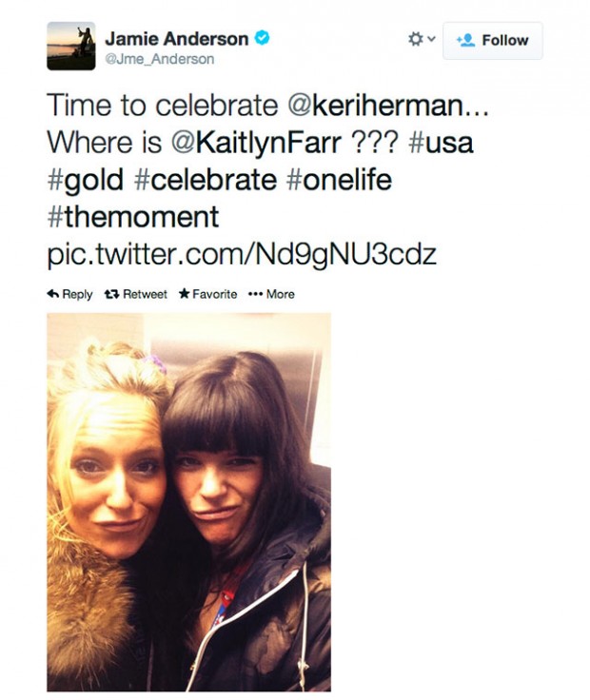Open the gear settings icon
Viewport: 590px width, 700px height.
415,39
